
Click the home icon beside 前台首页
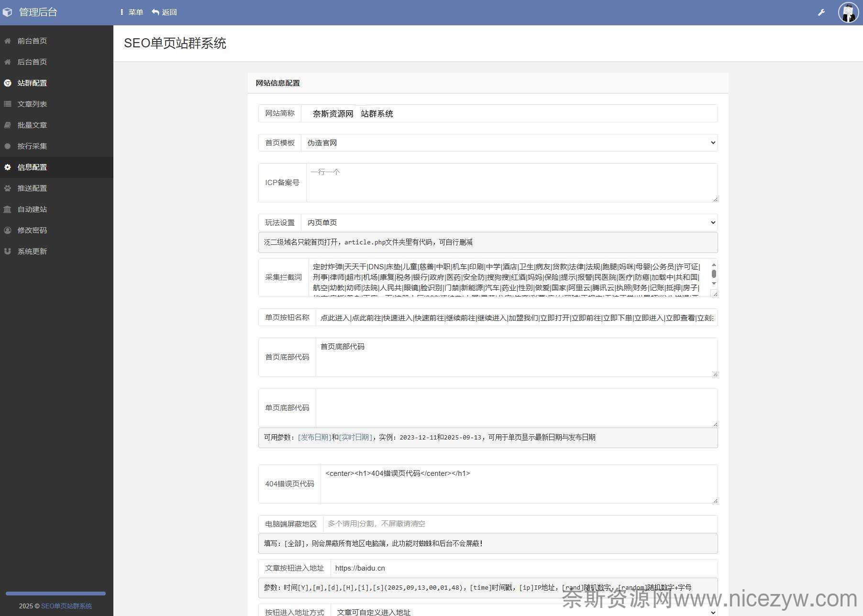8,41
